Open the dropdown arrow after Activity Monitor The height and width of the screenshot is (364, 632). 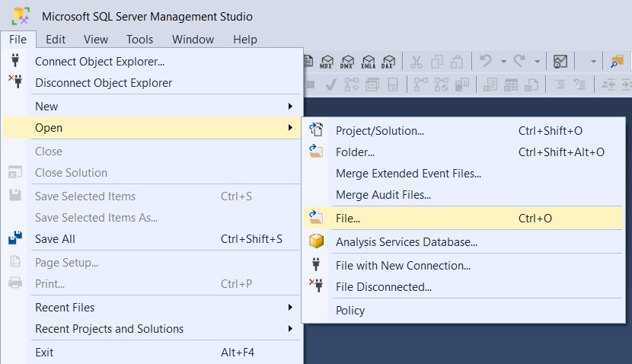coord(593,62)
